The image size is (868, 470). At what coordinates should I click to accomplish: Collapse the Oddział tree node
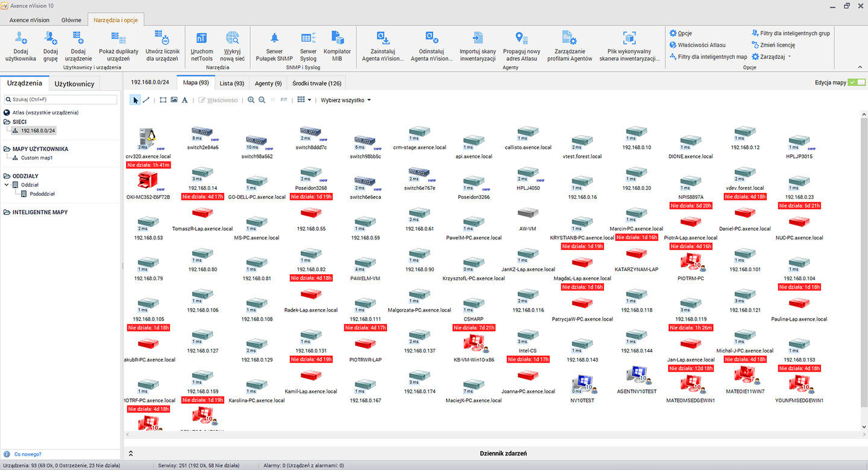(x=7, y=185)
